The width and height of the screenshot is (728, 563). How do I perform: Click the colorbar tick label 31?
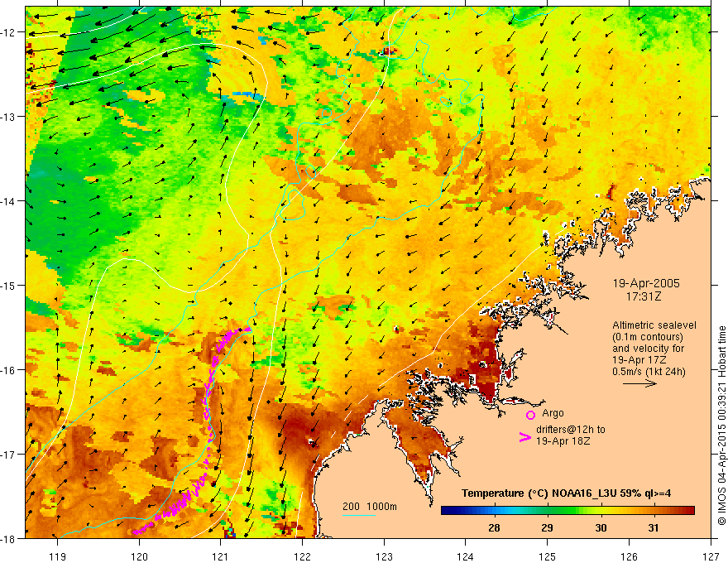pos(654,527)
